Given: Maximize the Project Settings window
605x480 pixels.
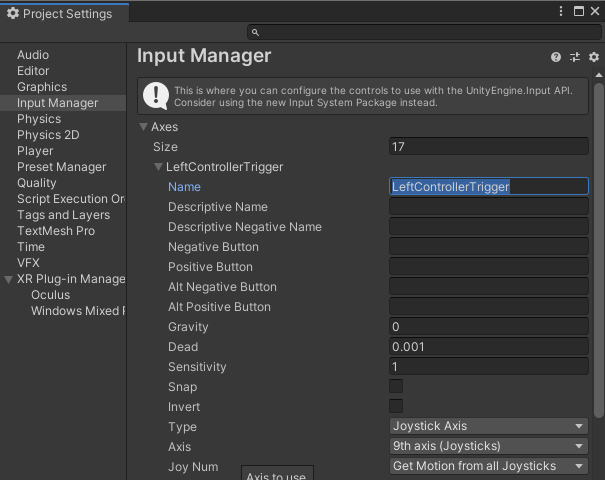Looking at the screenshot, I should [579, 11].
